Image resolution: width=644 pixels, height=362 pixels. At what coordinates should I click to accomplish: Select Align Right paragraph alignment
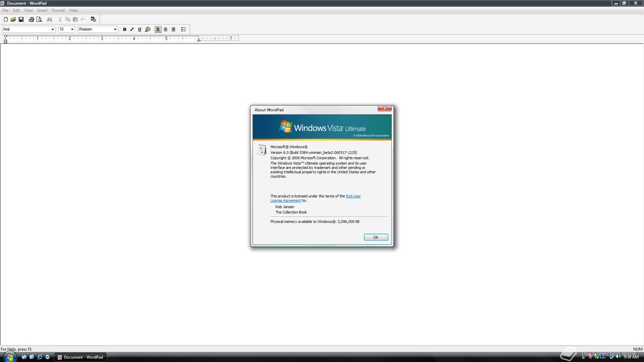click(173, 29)
